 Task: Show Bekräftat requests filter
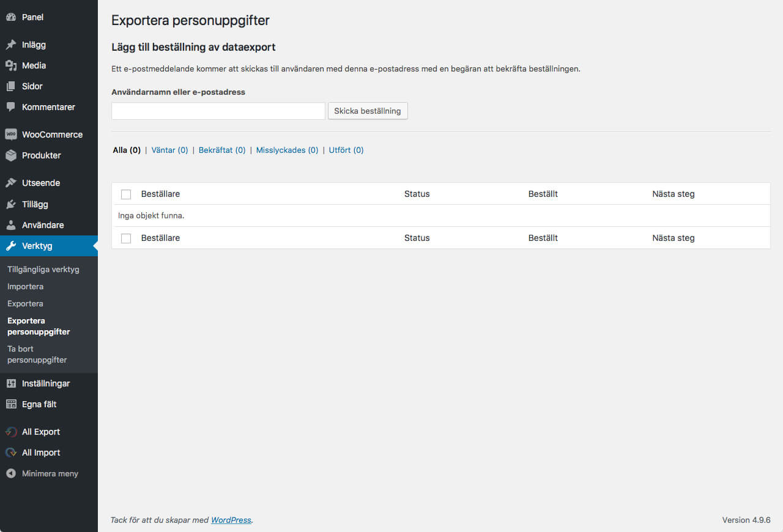(x=222, y=150)
